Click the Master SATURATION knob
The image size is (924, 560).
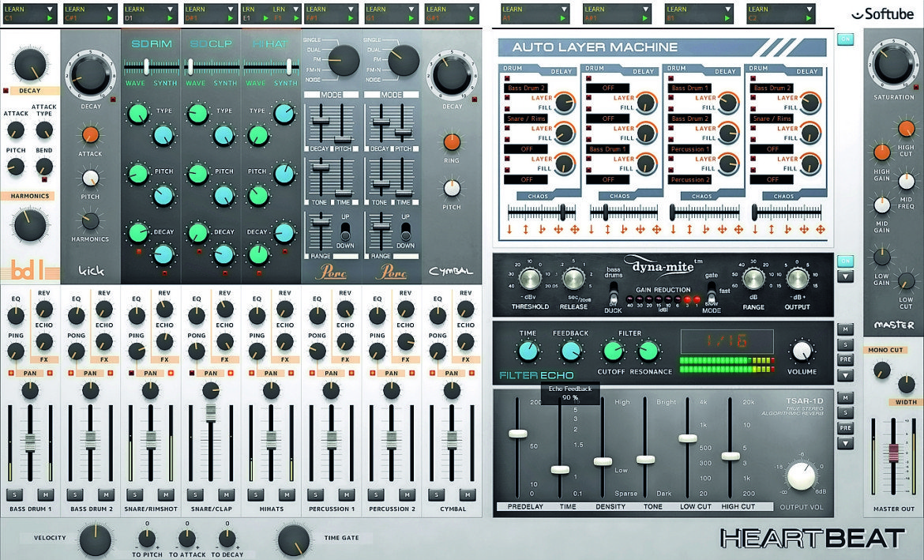[894, 65]
